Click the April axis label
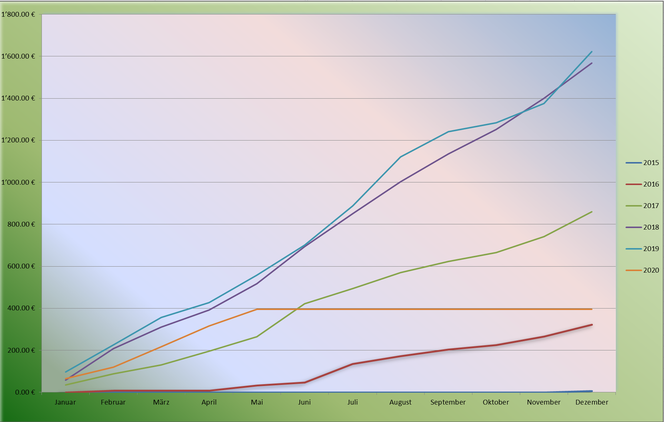This screenshot has width=664, height=422. [x=209, y=402]
